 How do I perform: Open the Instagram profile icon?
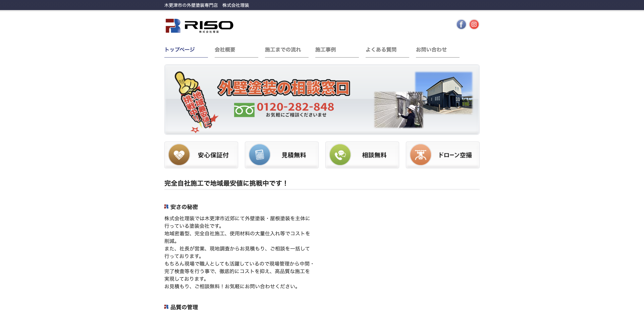(474, 25)
